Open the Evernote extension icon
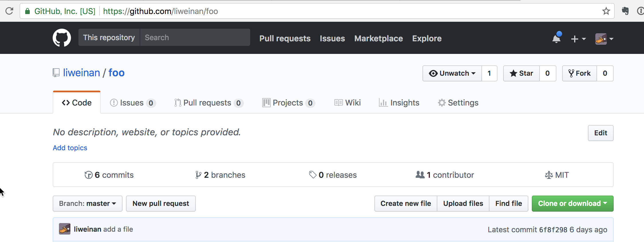The width and height of the screenshot is (644, 242). [x=625, y=11]
